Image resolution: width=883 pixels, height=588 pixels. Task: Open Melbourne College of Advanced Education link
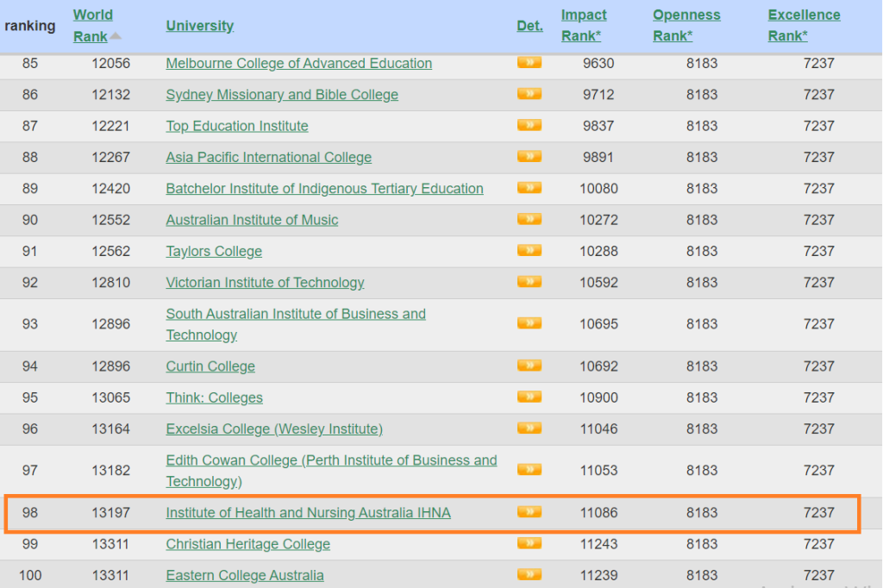[298, 63]
